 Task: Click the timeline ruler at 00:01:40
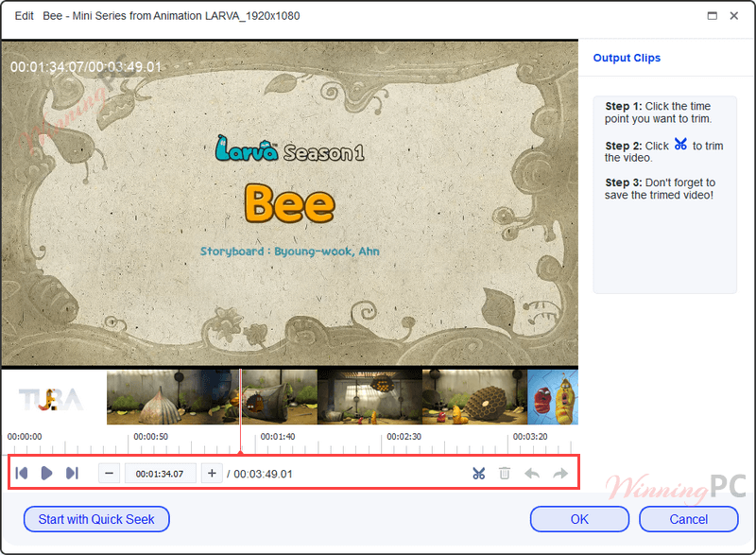278,437
